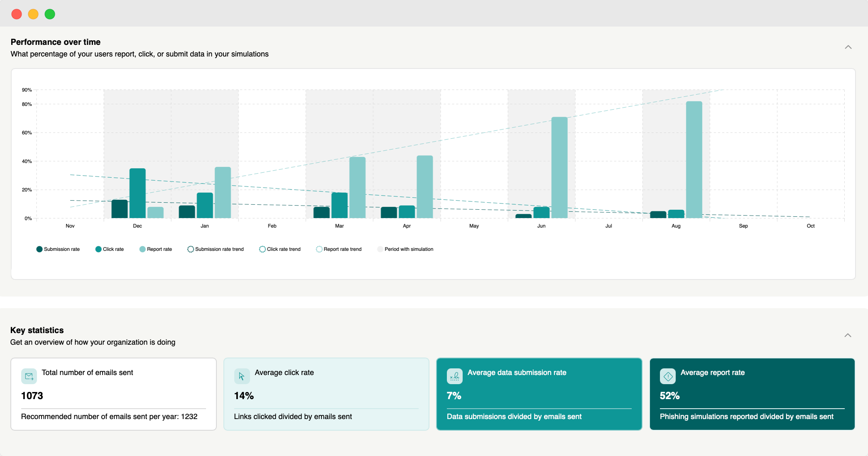Click the Report rate legend dot
The image size is (868, 456).
pyautogui.click(x=142, y=249)
